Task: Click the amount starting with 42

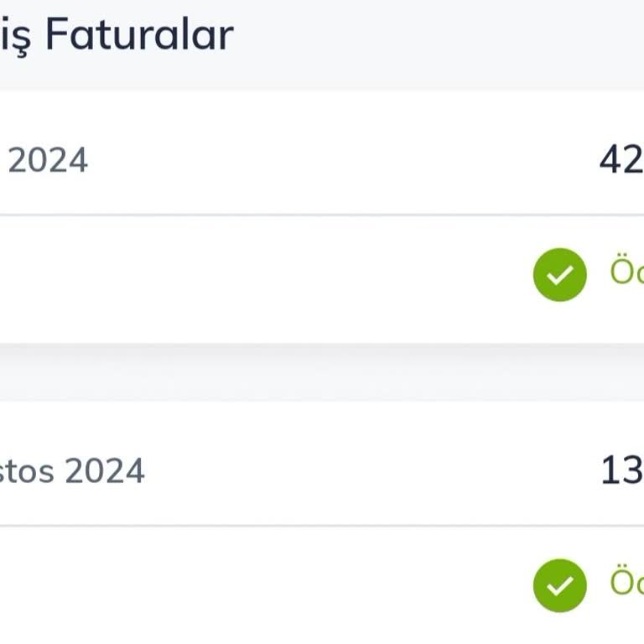Action: tap(621, 159)
